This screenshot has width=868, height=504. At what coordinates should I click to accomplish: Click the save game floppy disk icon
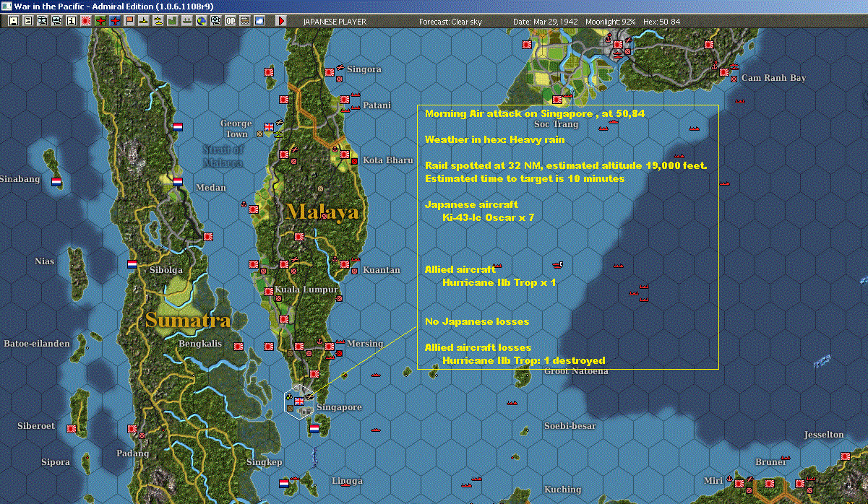click(13, 21)
